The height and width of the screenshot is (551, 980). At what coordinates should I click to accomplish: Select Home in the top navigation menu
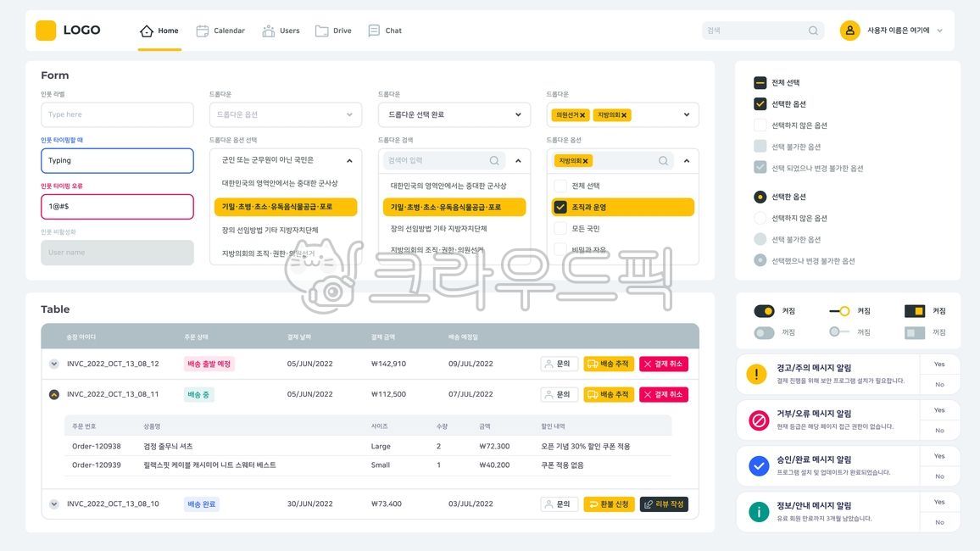[x=159, y=30]
